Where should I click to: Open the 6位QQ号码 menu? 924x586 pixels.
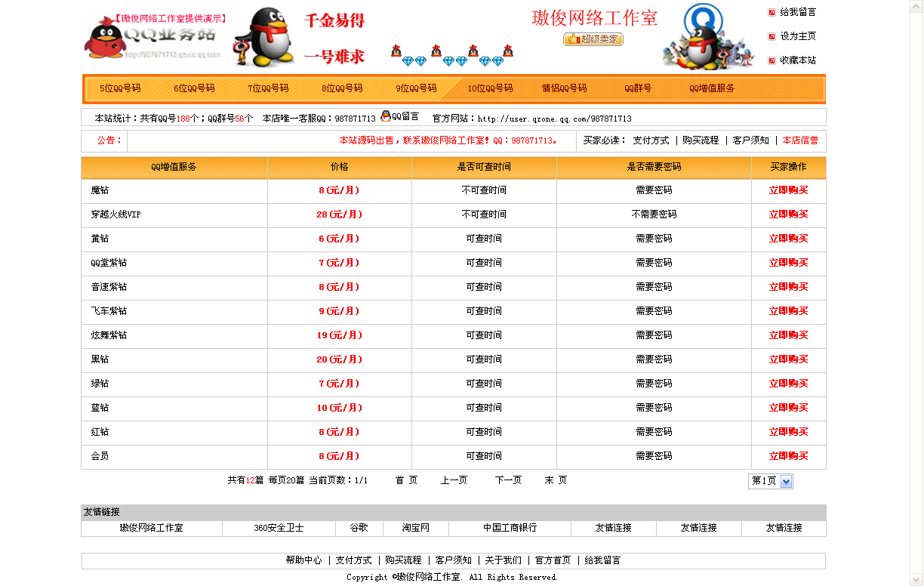point(194,88)
